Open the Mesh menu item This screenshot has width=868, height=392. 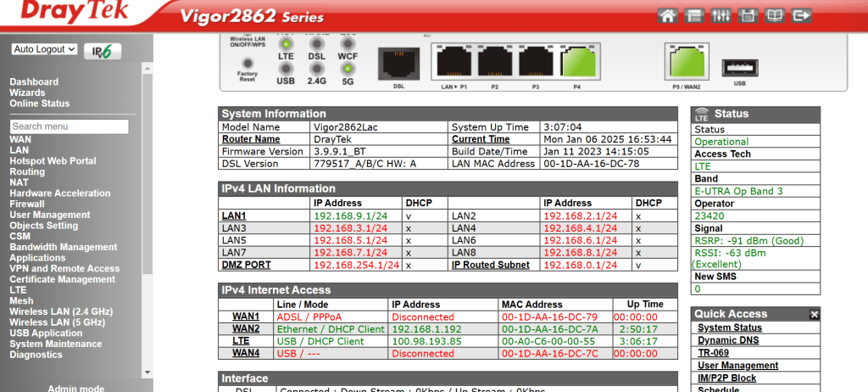(x=21, y=301)
